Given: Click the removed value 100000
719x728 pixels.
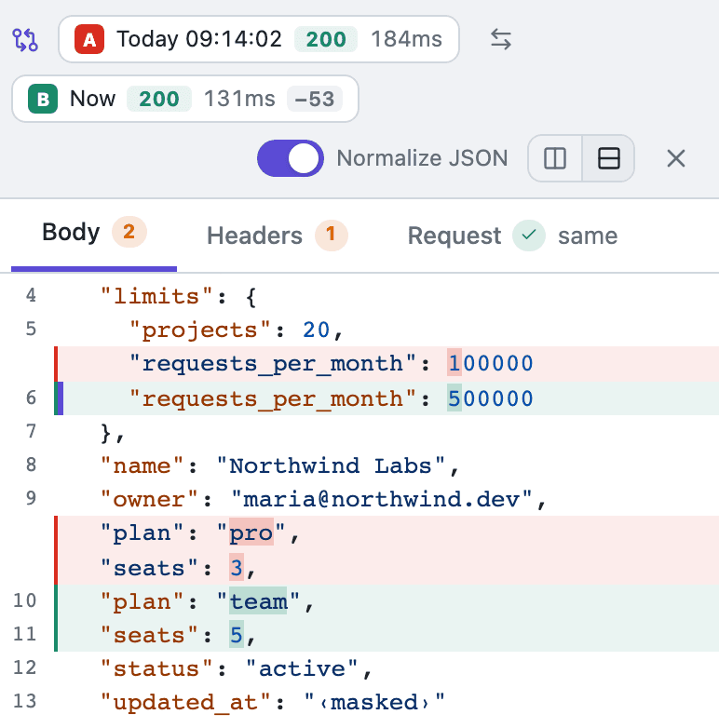Looking at the screenshot, I should pyautogui.click(x=491, y=363).
